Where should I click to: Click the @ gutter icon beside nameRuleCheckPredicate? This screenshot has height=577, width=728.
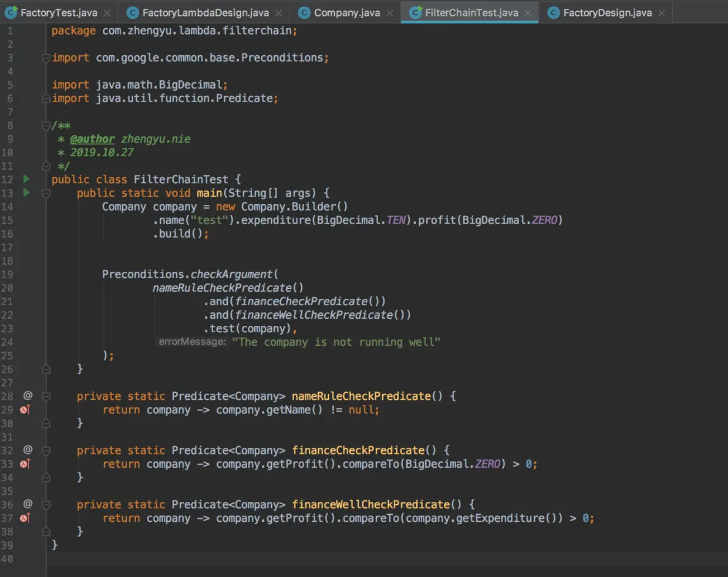tap(28, 396)
